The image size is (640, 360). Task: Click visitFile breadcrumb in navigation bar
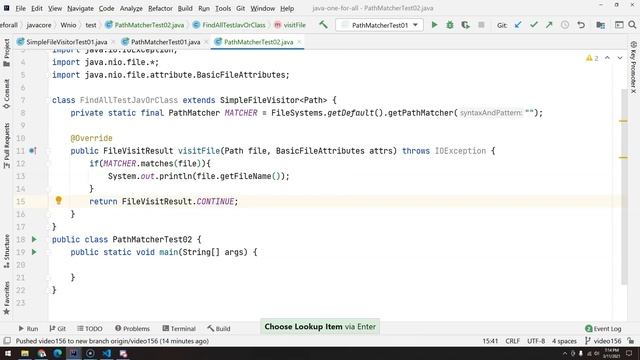point(290,25)
